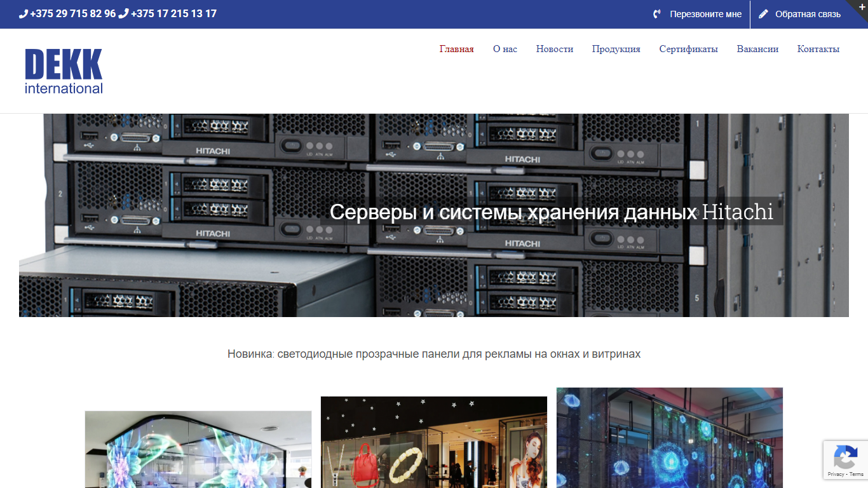Go to the Новости page
Viewport: 868px width, 488px height.
(x=555, y=49)
